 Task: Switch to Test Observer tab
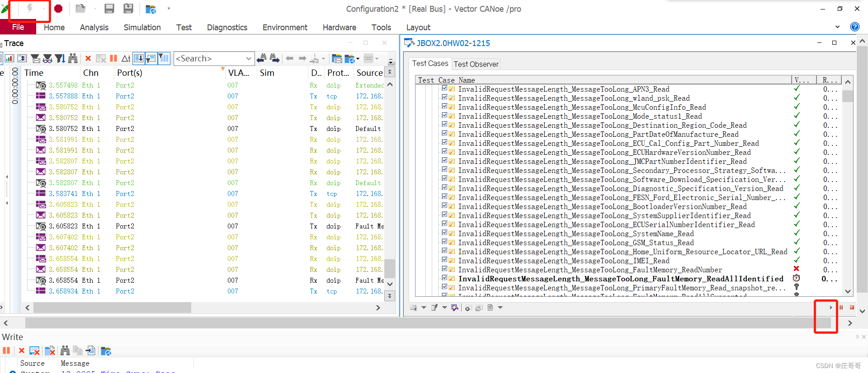(476, 64)
